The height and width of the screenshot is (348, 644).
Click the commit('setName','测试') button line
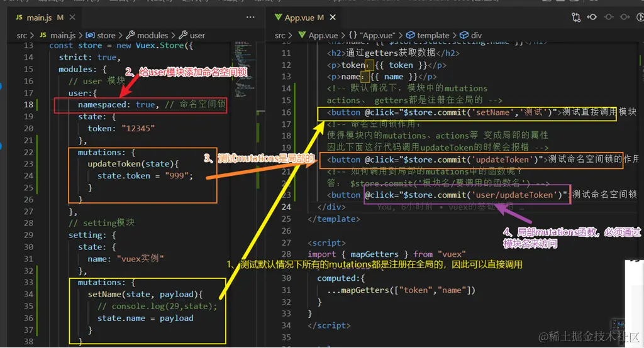click(481, 112)
